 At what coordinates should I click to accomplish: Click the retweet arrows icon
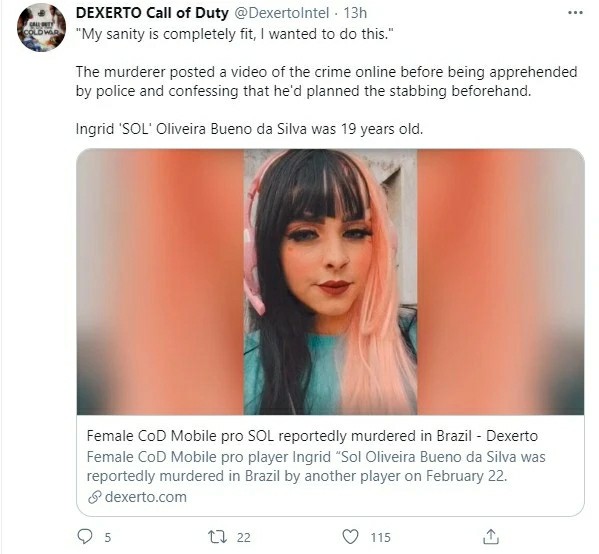[217, 537]
